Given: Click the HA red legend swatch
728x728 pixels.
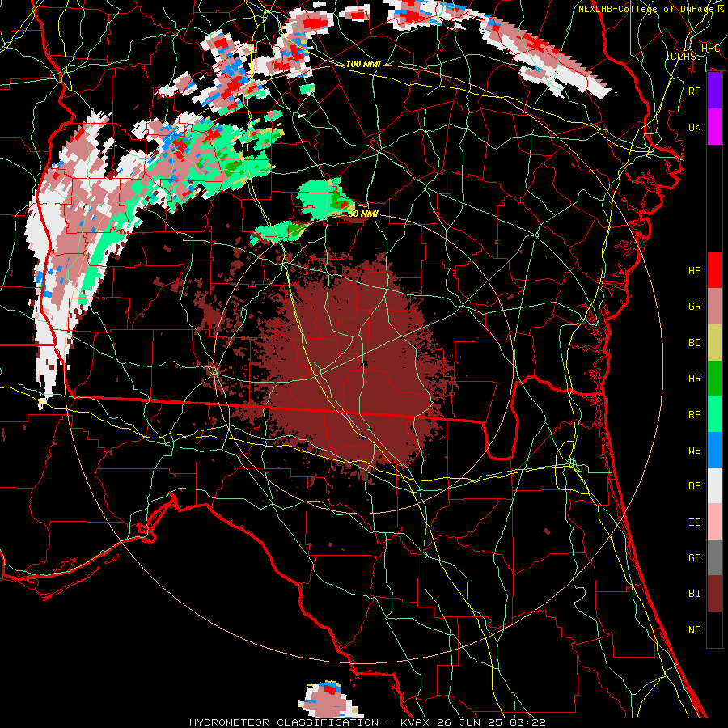Looking at the screenshot, I should click(714, 270).
